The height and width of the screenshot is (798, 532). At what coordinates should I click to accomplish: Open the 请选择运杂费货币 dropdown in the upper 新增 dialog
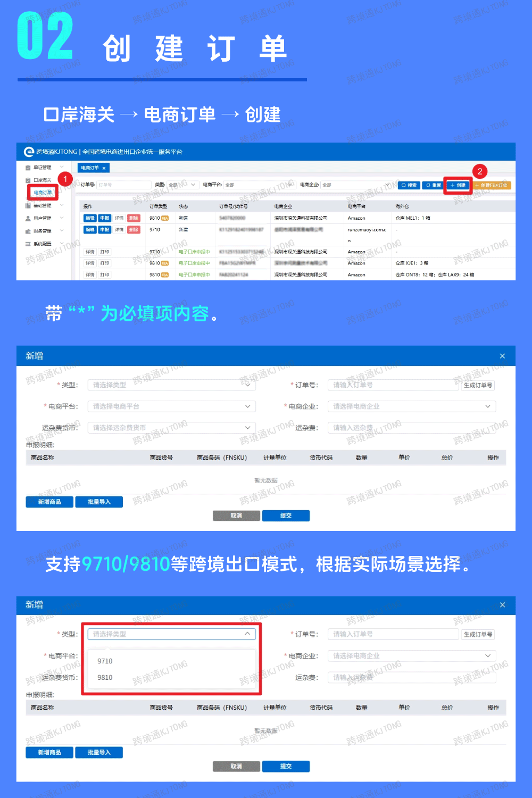(x=171, y=428)
